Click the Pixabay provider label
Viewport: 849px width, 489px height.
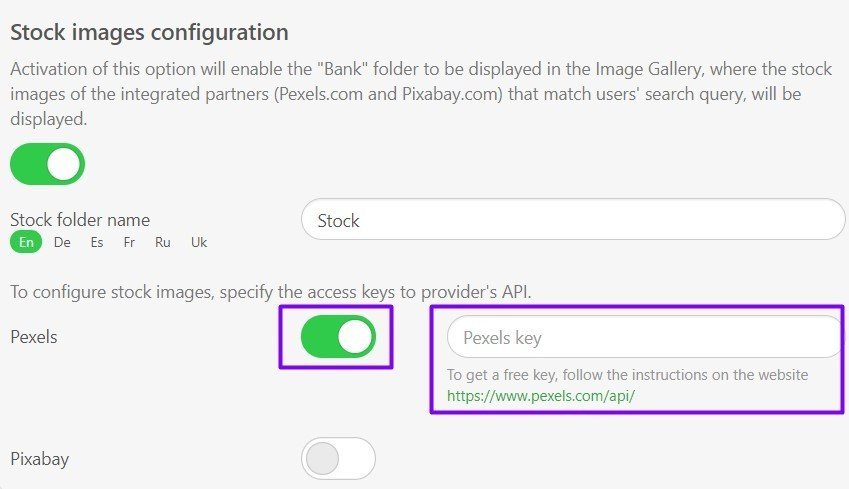coord(40,459)
